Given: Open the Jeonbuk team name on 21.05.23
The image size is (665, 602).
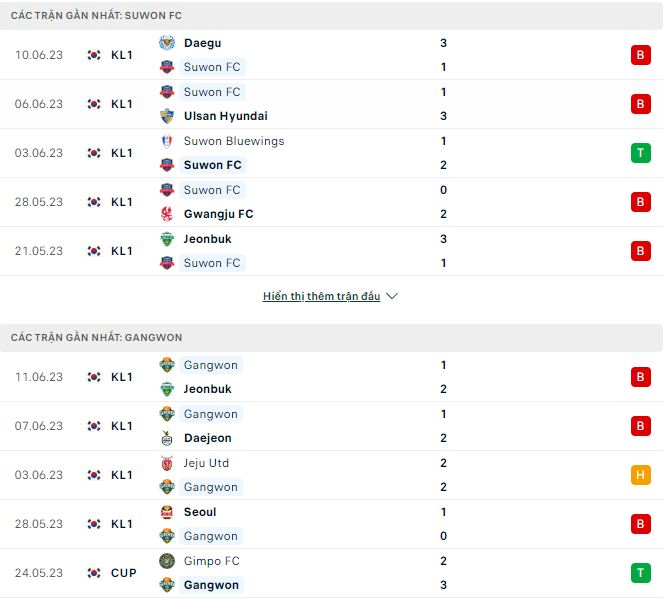Looking at the screenshot, I should click(x=207, y=239).
